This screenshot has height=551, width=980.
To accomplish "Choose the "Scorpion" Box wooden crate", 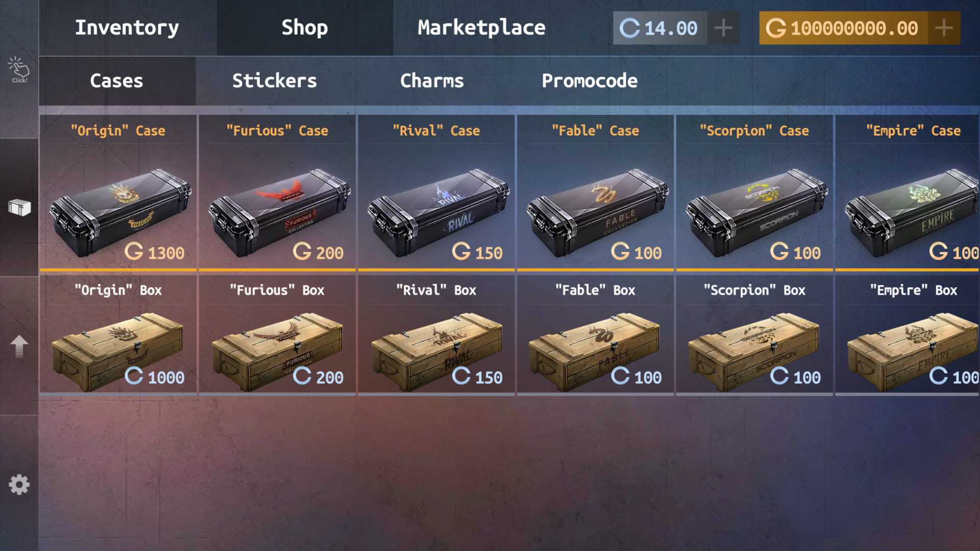I will [x=754, y=335].
